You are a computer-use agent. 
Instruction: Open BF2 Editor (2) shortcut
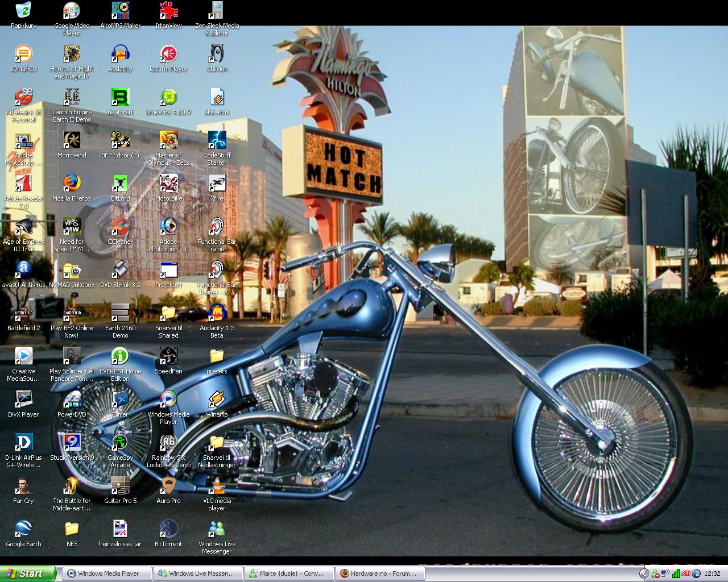120,144
